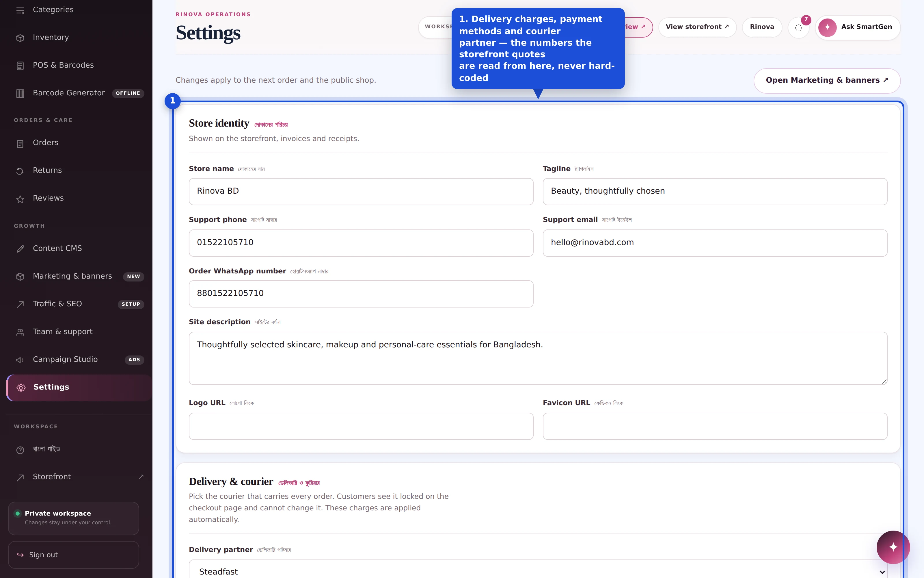
Task: Click the NEW badge on Marketing & banners
Action: [134, 276]
